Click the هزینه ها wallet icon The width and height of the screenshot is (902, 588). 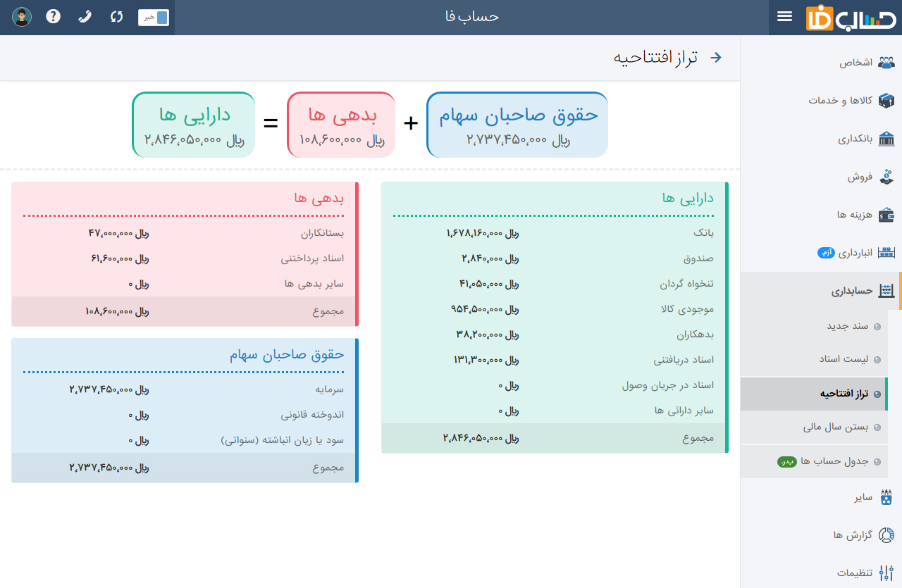tap(886, 214)
